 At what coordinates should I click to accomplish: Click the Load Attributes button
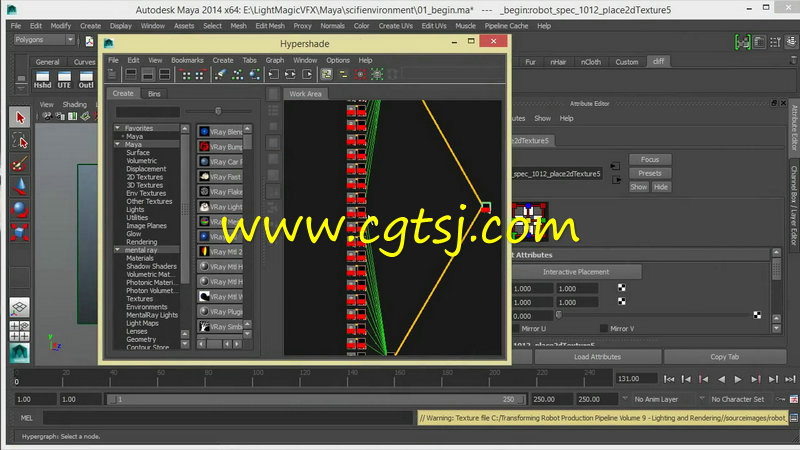597,357
